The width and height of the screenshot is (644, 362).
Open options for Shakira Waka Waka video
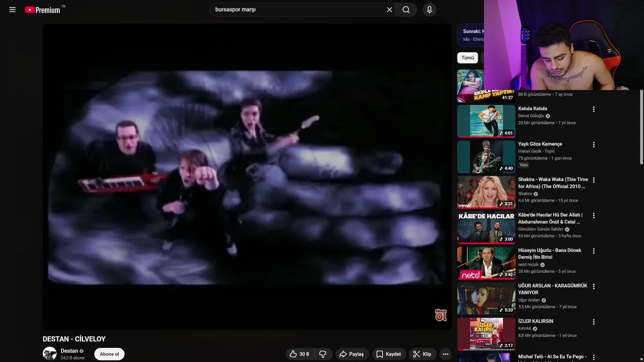(594, 180)
